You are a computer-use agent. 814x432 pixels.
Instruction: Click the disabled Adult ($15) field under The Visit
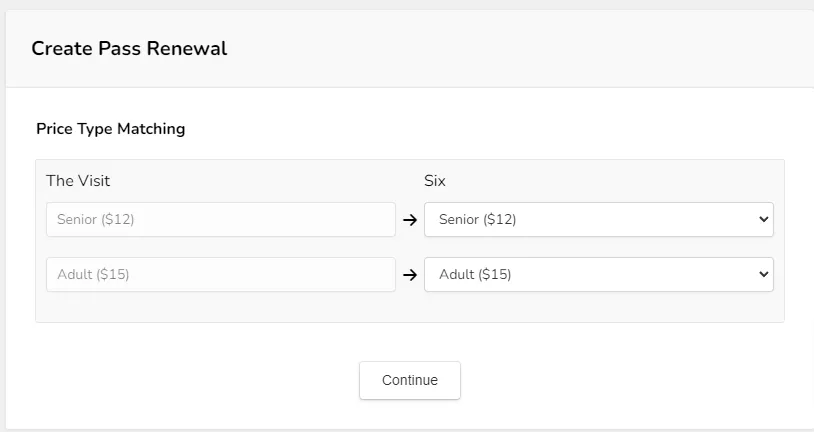coord(221,274)
